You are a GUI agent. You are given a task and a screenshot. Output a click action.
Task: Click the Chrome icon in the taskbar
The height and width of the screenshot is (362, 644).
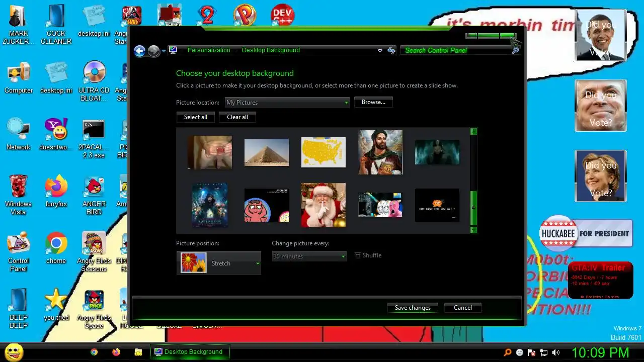(x=94, y=352)
